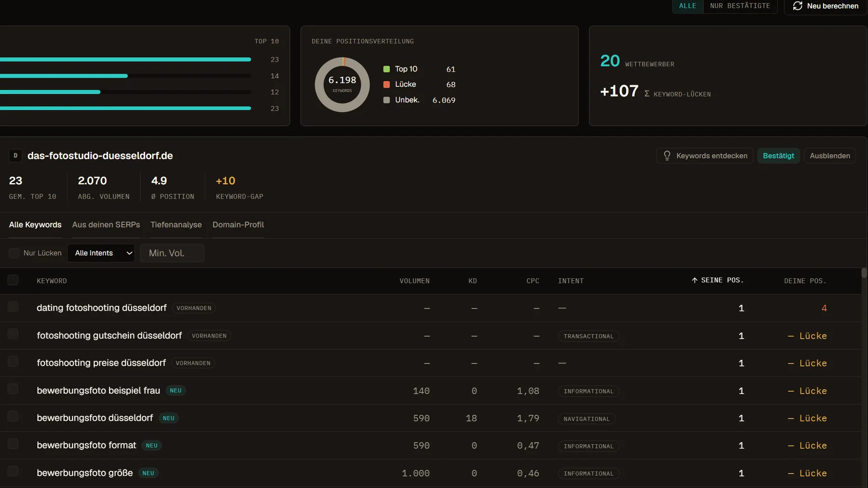
Task: Open the Alle Intents dropdown
Action: click(x=101, y=253)
